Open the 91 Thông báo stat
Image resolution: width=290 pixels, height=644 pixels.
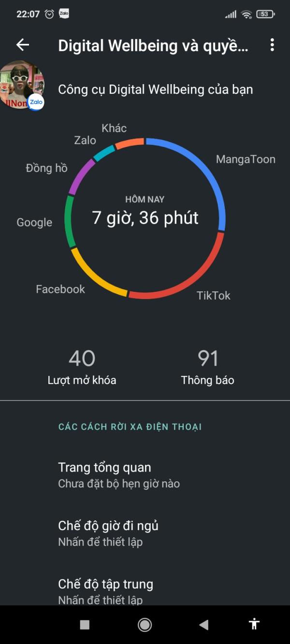(208, 367)
